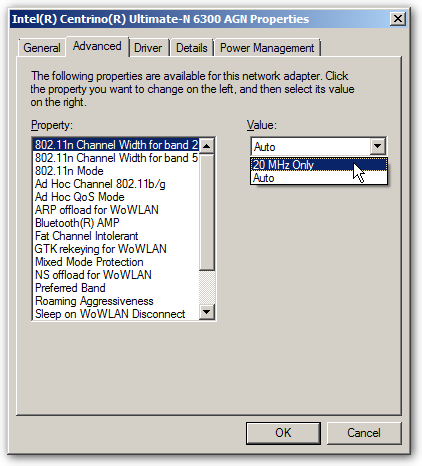The width and height of the screenshot is (422, 466).
Task: Choose the 20 MHz Only option
Action: (x=319, y=165)
